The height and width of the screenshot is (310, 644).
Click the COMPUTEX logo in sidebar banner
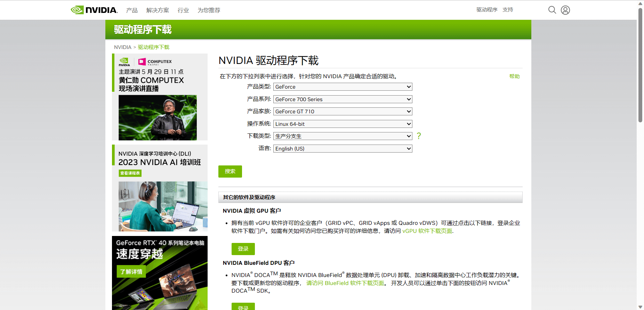[x=155, y=62]
